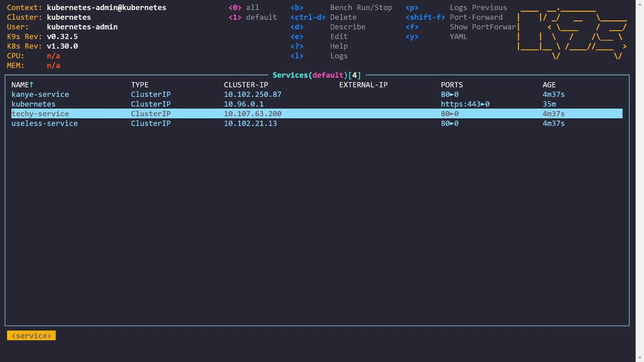Select the kubernetes service row
Screen dimensions: 644x362
[x=34, y=104]
